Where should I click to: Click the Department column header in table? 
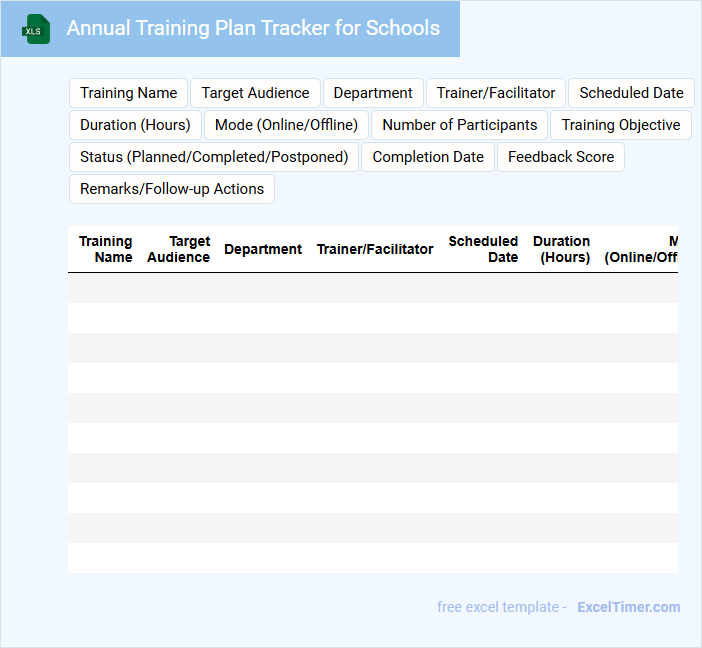pos(263,249)
